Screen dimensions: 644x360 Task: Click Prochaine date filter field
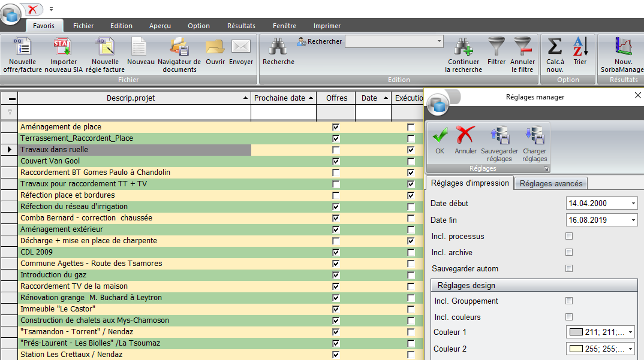[284, 112]
